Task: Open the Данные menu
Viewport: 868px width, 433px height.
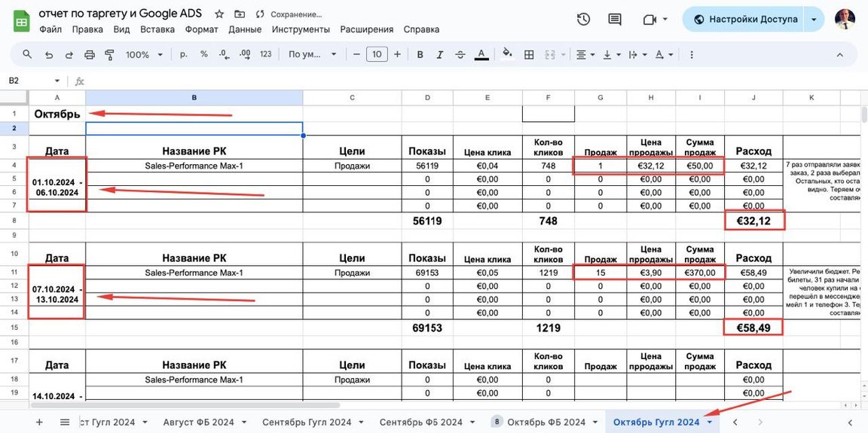Action: point(245,29)
